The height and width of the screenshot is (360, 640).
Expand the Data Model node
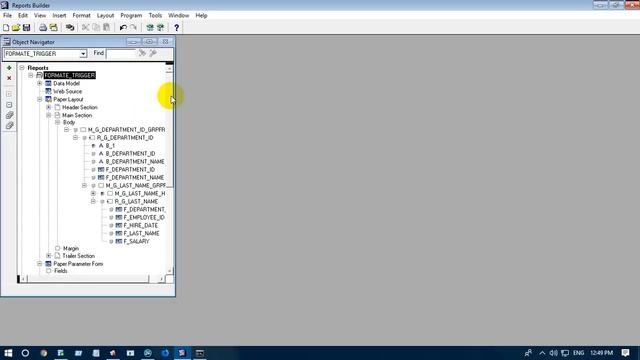coord(40,83)
